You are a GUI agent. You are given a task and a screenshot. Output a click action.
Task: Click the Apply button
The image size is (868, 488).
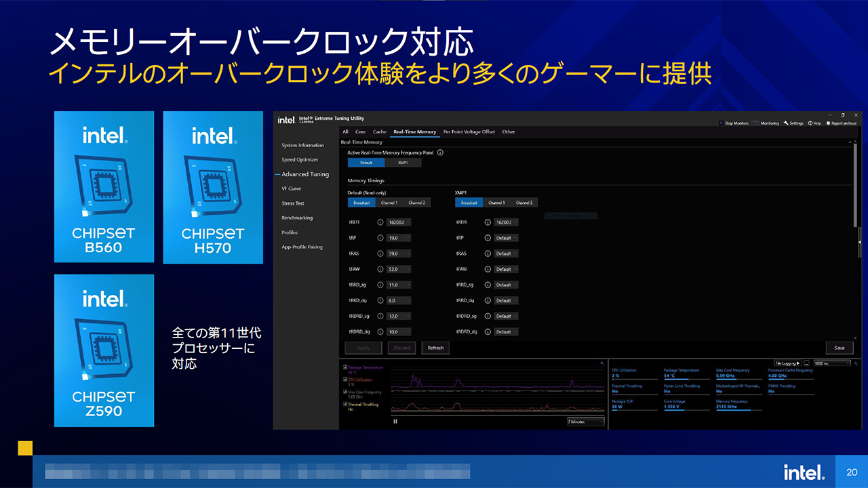point(363,348)
